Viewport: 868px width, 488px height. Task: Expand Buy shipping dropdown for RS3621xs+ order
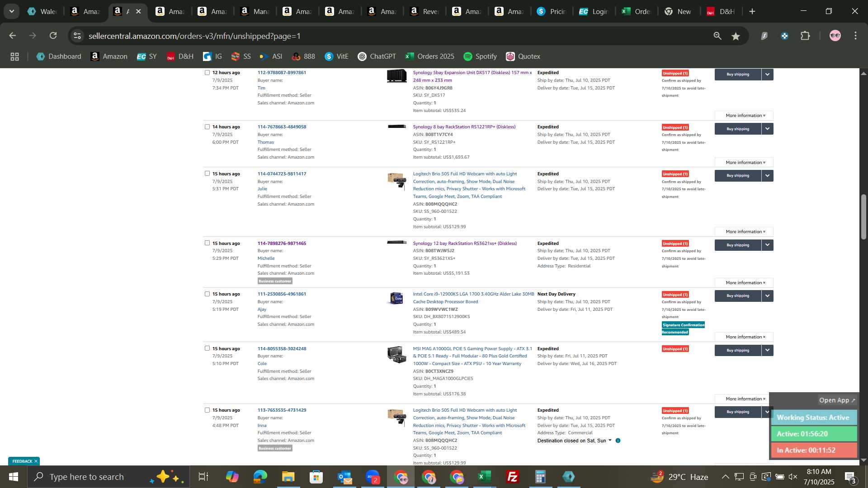tap(767, 245)
